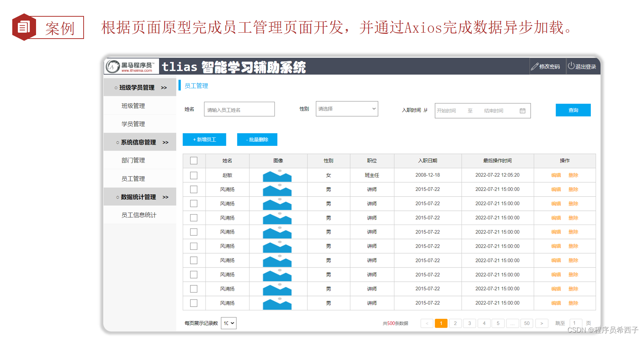
Task: Click the 共500条数据 total count text
Action: point(395,323)
